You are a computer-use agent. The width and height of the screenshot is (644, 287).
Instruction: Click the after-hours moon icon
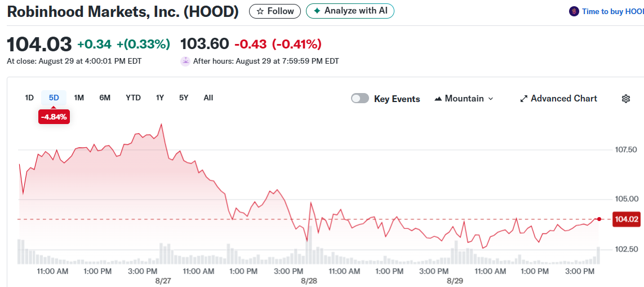point(185,61)
